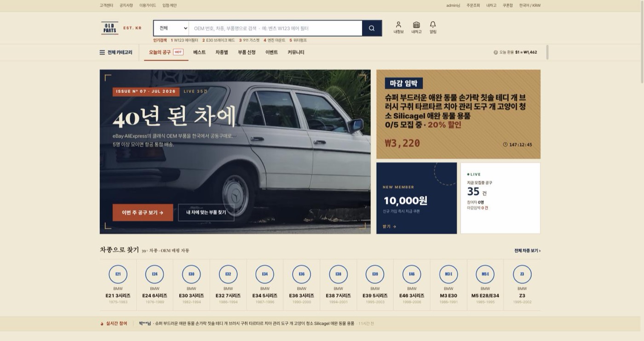Open the 전체 search category dropdown

click(171, 28)
